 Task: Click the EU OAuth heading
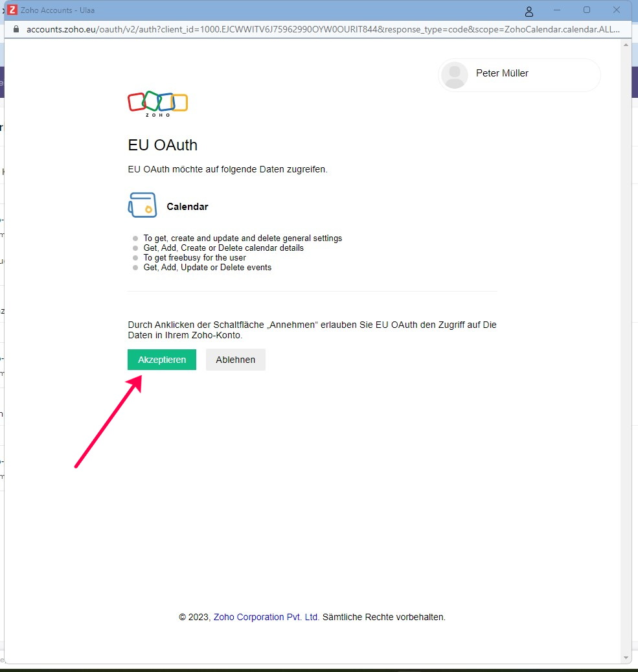(163, 145)
